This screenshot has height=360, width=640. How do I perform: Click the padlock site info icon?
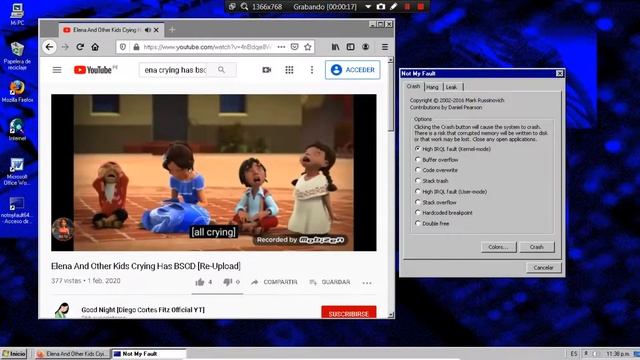click(136, 47)
